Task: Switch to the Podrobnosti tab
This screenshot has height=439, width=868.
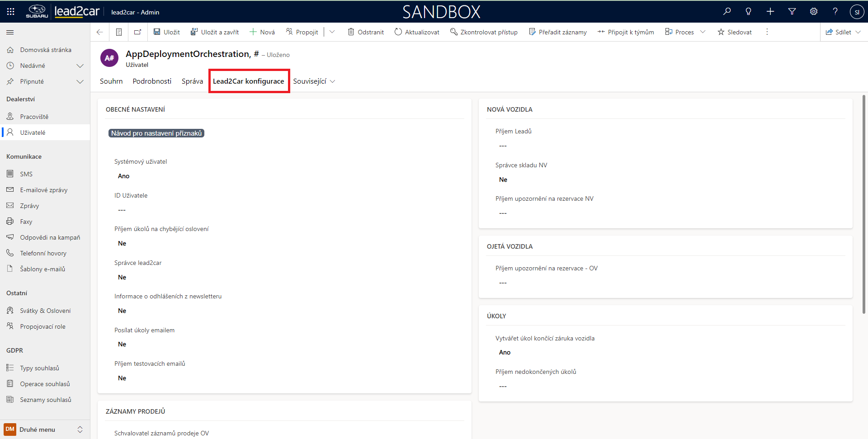Action: (152, 81)
